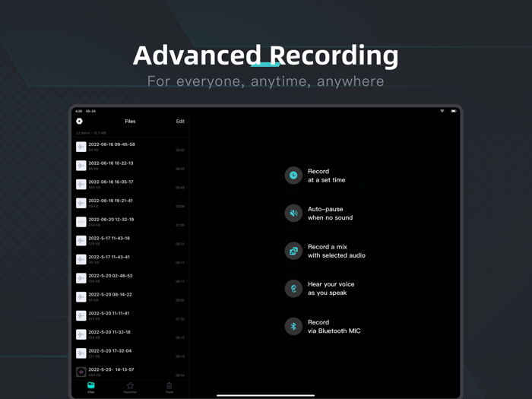This screenshot has width=532, height=399.
Task: Click the battery status icon
Action: tap(454, 111)
